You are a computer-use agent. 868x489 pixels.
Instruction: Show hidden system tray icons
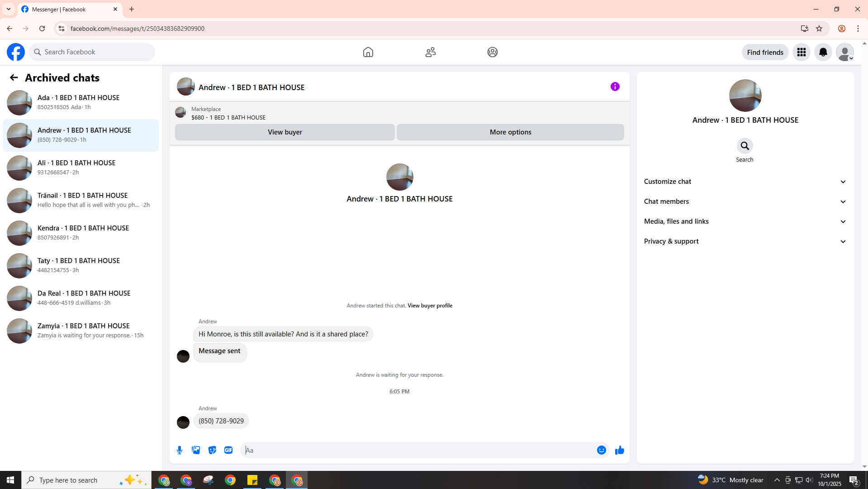777,480
